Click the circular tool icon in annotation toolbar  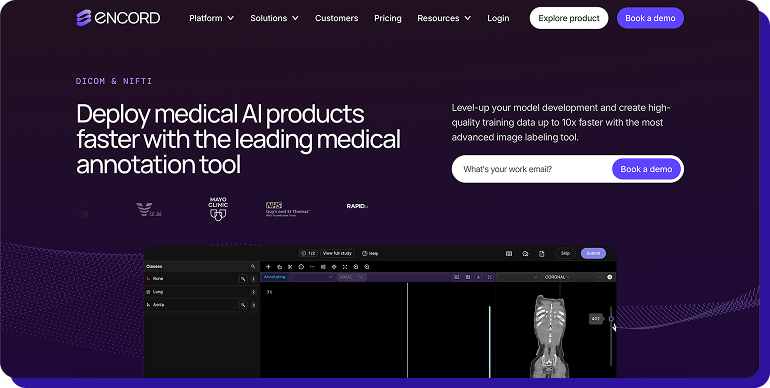pos(301,267)
